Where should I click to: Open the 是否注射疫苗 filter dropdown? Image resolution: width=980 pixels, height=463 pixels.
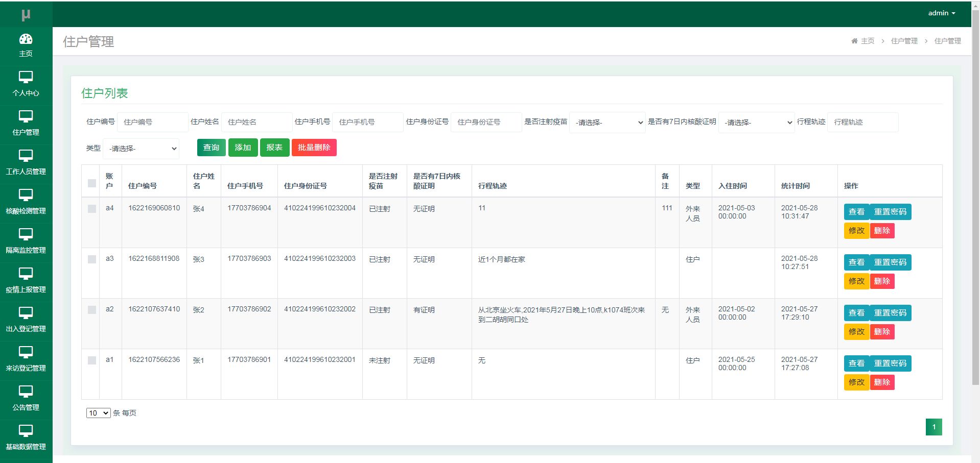click(608, 123)
